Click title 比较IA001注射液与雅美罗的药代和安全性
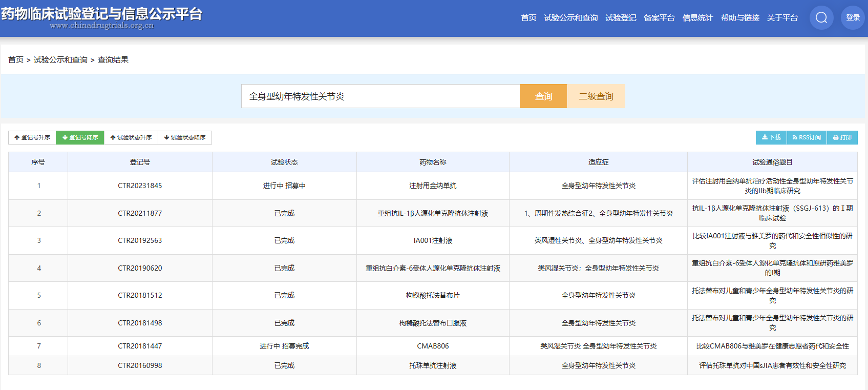 [772, 240]
